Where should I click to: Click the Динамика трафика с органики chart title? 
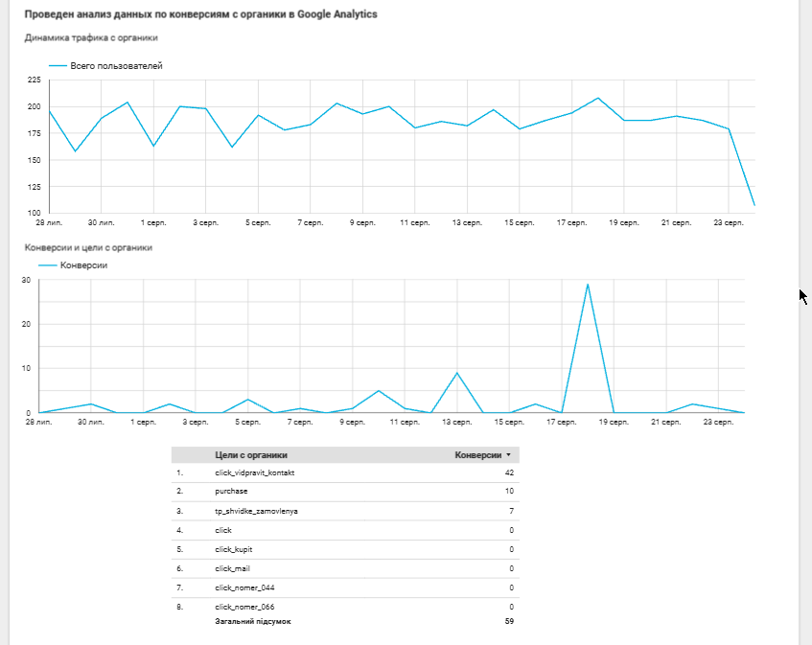coord(91,37)
